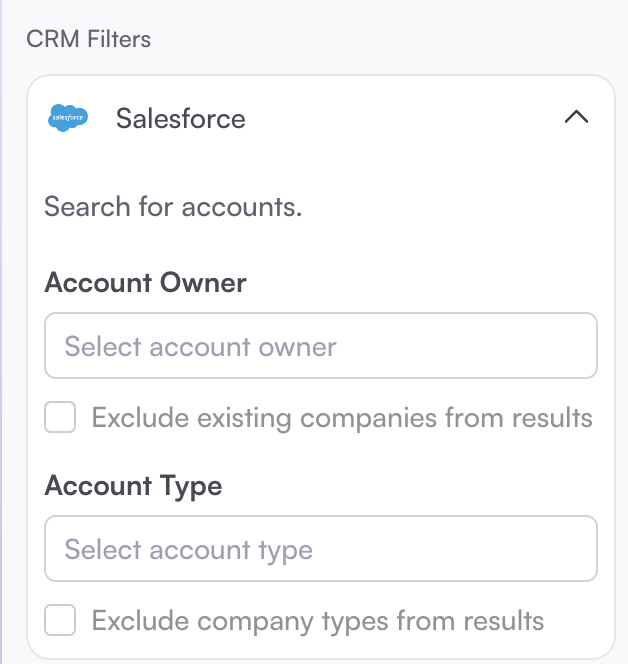This screenshot has width=628, height=664.
Task: Click the 'Exclude existing companies from results' label text
Action: [x=342, y=417]
